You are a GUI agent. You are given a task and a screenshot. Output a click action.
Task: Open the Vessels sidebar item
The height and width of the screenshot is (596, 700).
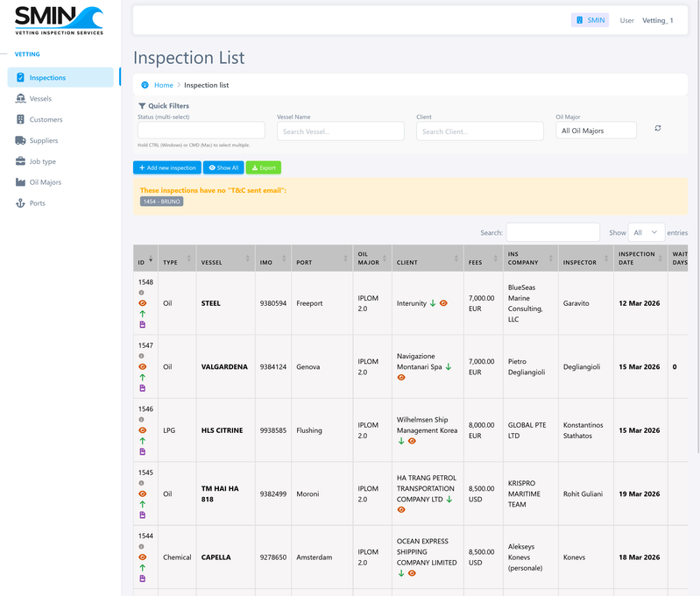coord(40,98)
